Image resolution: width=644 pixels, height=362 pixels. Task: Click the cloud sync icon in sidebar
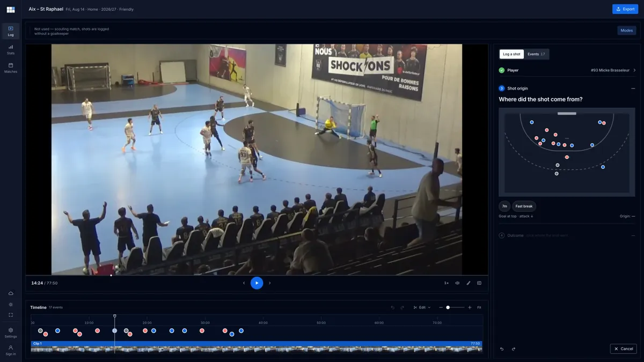[x=11, y=293]
